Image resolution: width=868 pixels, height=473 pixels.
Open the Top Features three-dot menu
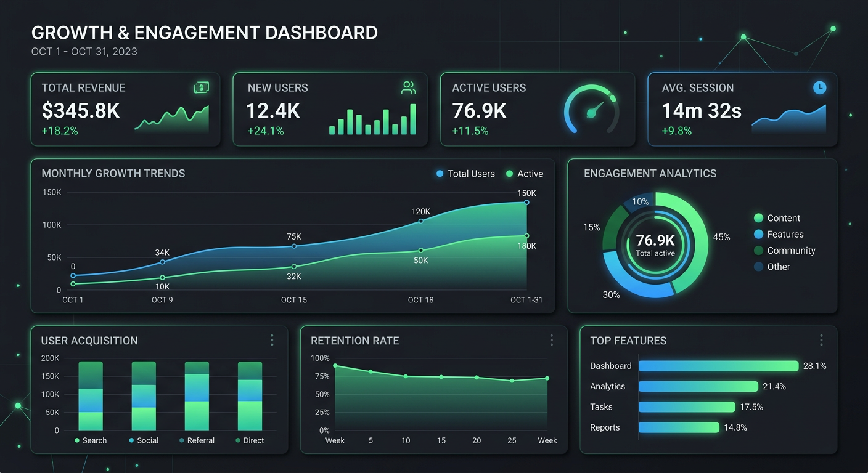pyautogui.click(x=821, y=340)
